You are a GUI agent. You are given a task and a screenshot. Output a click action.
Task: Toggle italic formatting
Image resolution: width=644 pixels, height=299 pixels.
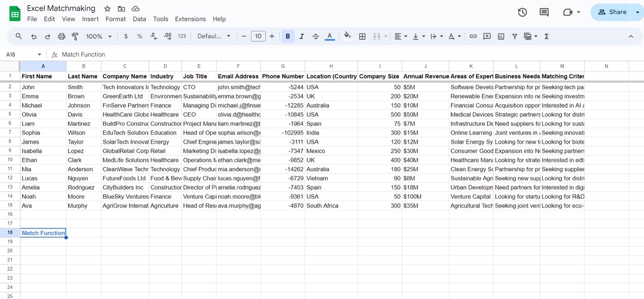(x=301, y=36)
